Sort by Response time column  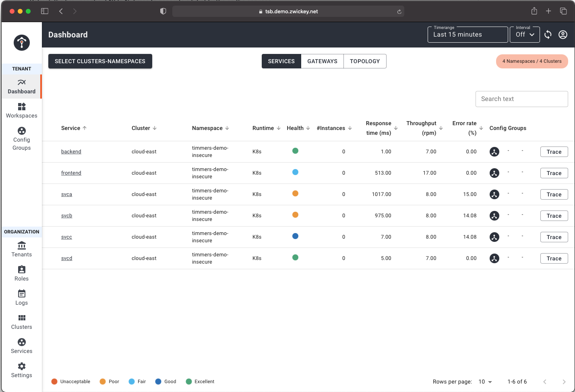click(x=381, y=128)
